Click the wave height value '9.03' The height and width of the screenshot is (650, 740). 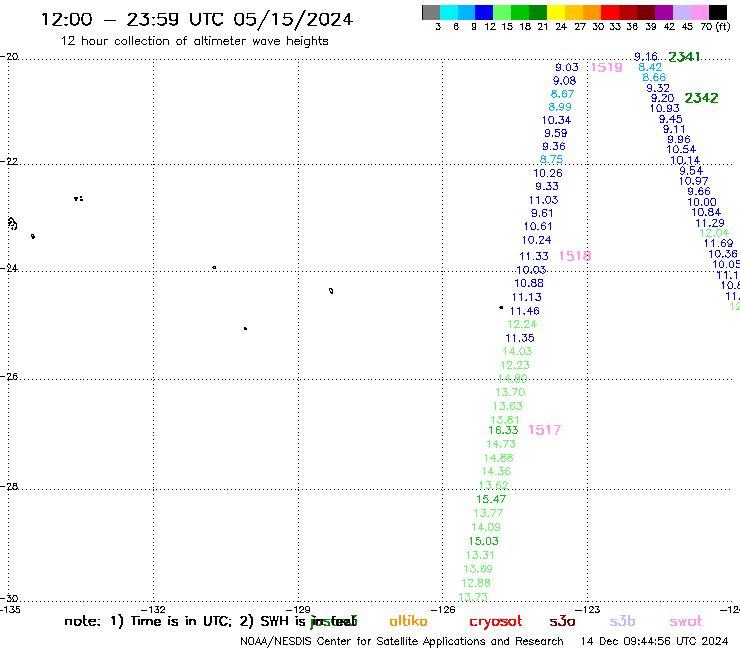coord(566,68)
